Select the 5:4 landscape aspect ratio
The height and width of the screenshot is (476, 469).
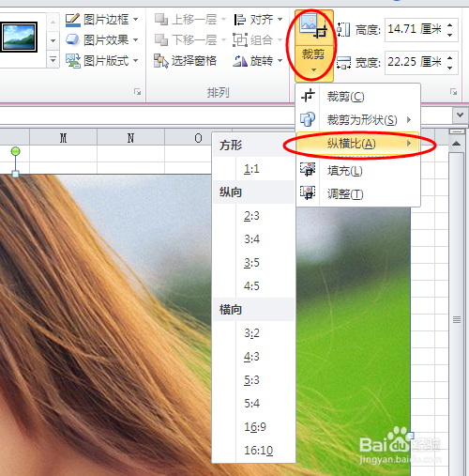click(x=253, y=404)
